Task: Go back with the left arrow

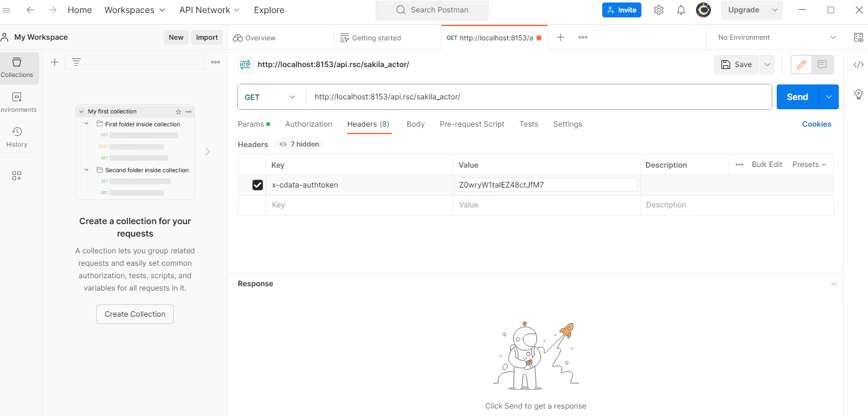Action: [x=30, y=10]
